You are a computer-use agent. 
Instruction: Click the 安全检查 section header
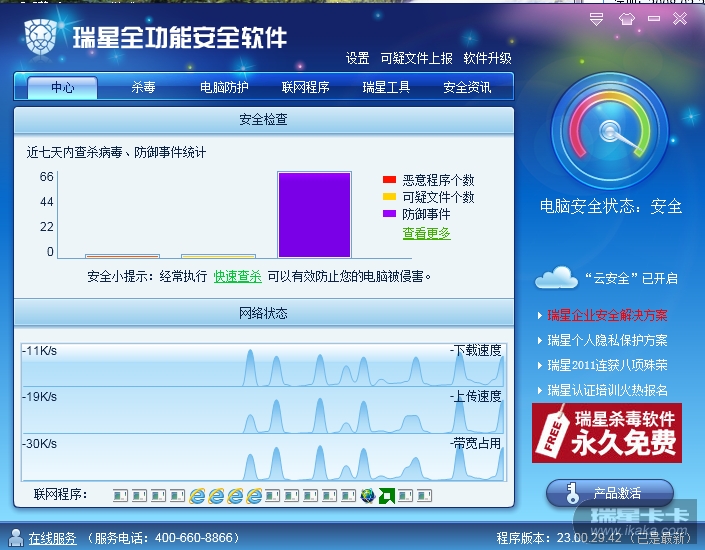coord(264,120)
